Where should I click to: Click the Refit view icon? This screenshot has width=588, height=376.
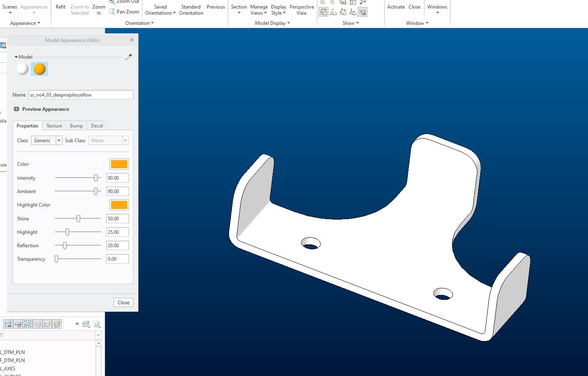coord(60,7)
